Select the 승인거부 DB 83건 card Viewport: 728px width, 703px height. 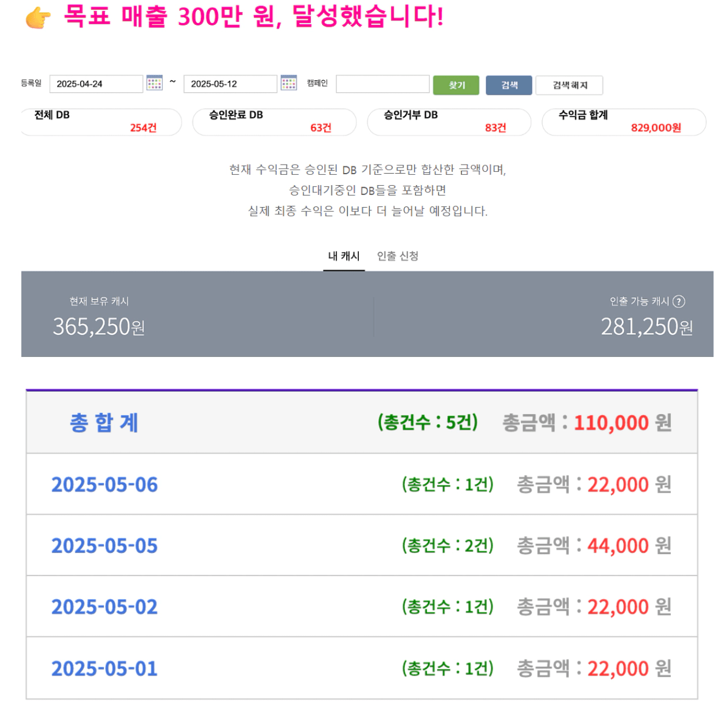(449, 121)
